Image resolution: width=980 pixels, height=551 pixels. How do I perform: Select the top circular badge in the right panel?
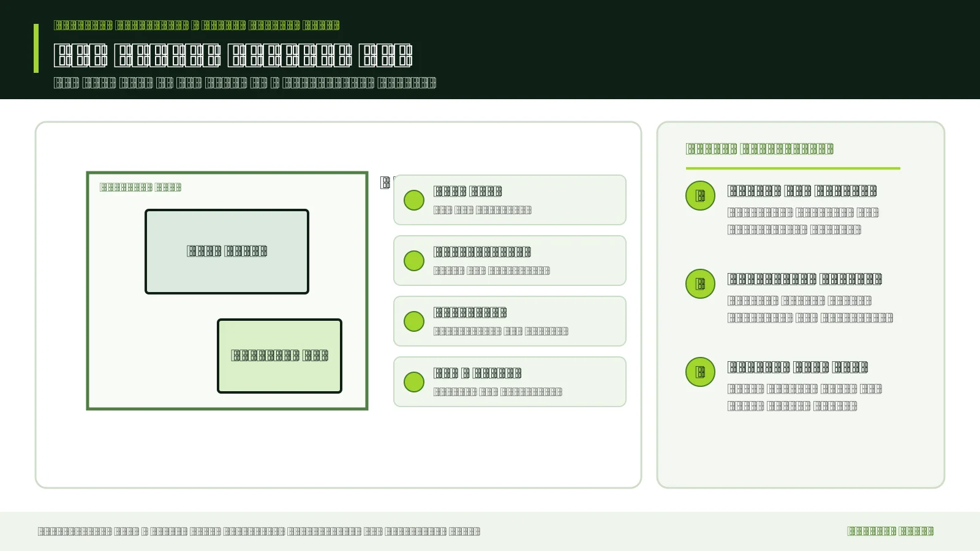pyautogui.click(x=701, y=196)
